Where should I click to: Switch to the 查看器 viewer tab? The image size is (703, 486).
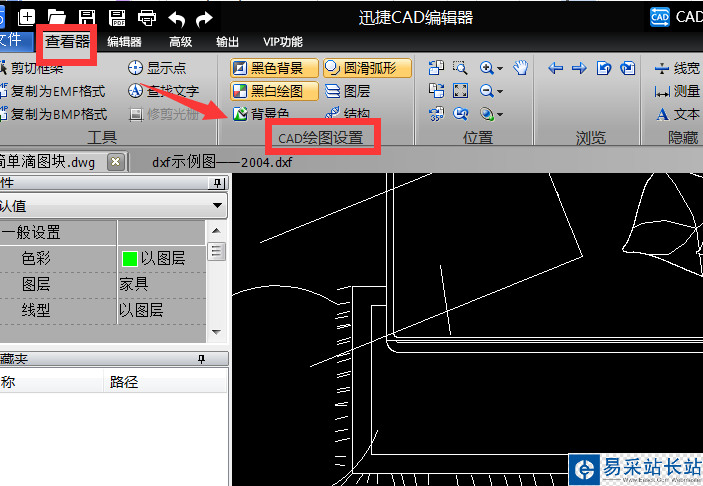pos(67,42)
